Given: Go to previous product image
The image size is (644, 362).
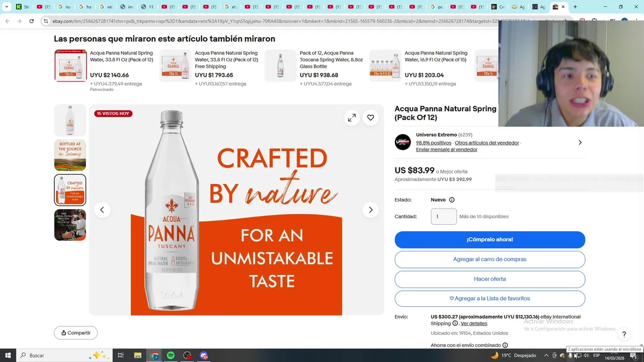Looking at the screenshot, I should [x=102, y=210].
